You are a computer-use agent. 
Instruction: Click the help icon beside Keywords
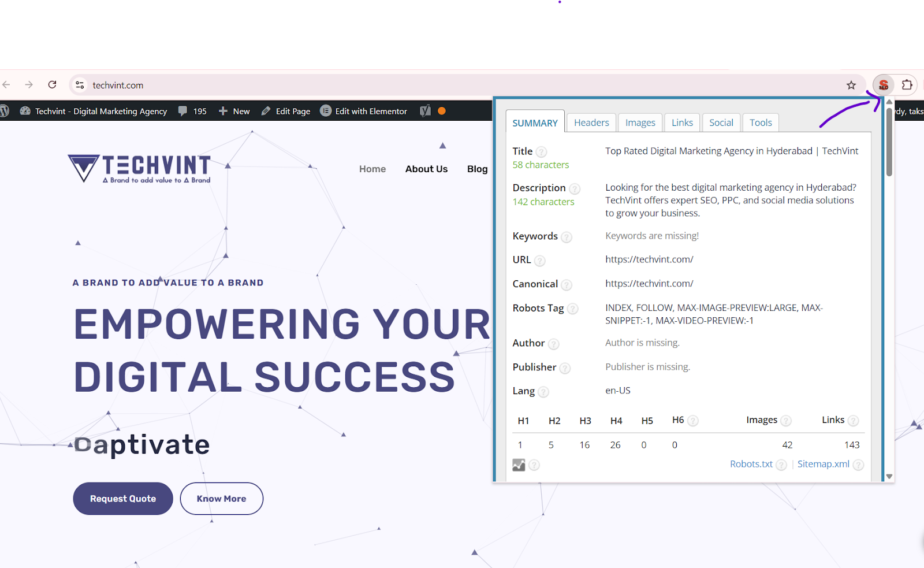(x=567, y=237)
